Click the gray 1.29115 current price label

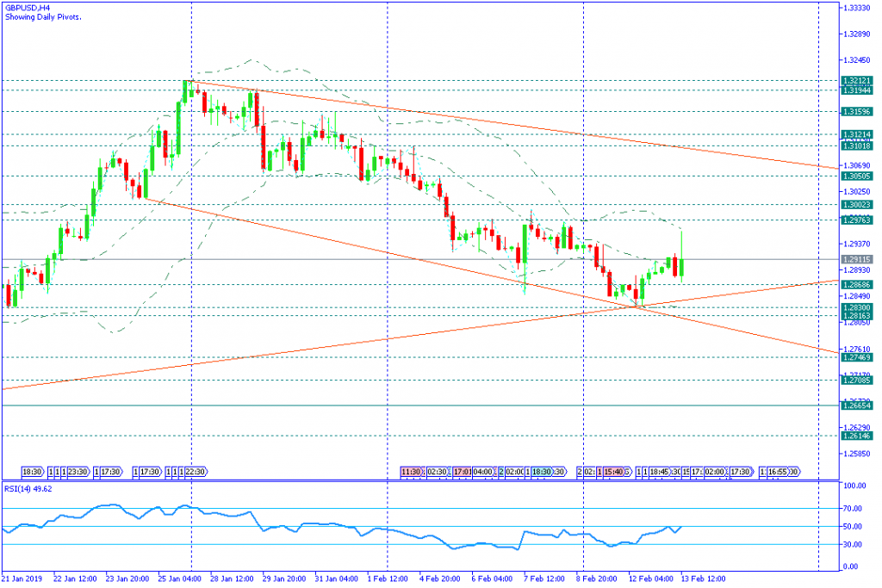point(857,259)
